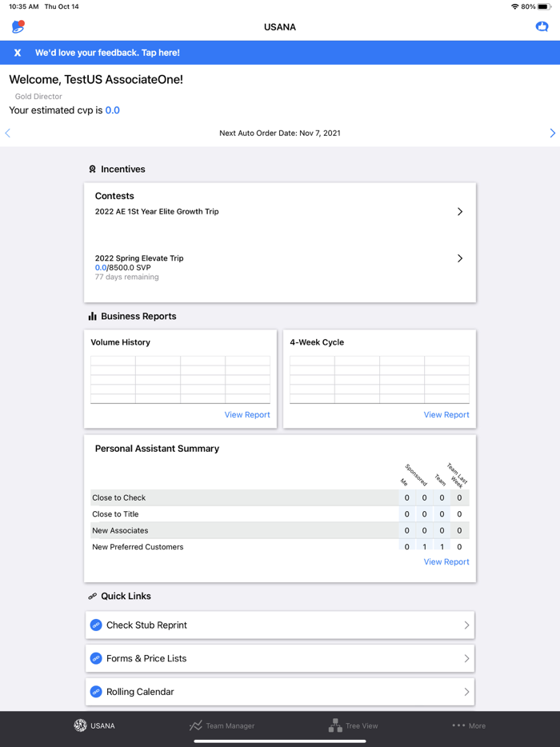Image resolution: width=560 pixels, height=747 pixels.
Task: Switch to the Tree View tab
Action: tap(353, 725)
